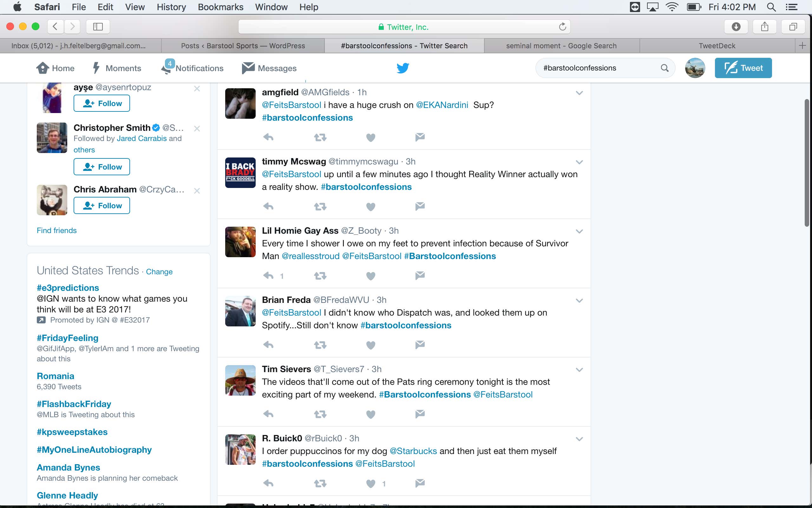Open Find friends link
The width and height of the screenshot is (812, 508).
pyautogui.click(x=57, y=231)
